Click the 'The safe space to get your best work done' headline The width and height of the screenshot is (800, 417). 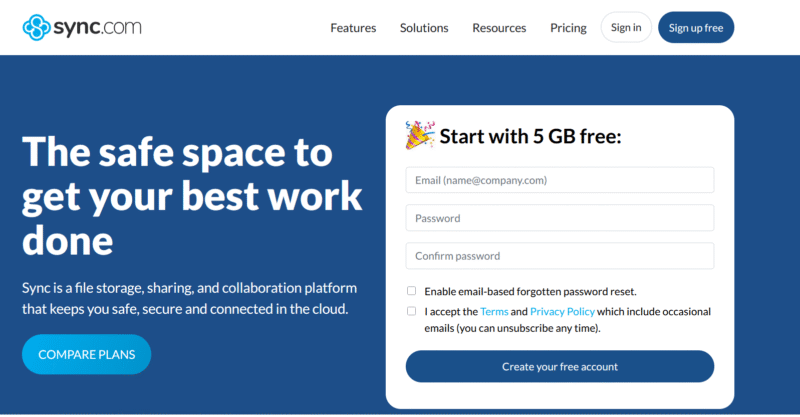pyautogui.click(x=192, y=196)
